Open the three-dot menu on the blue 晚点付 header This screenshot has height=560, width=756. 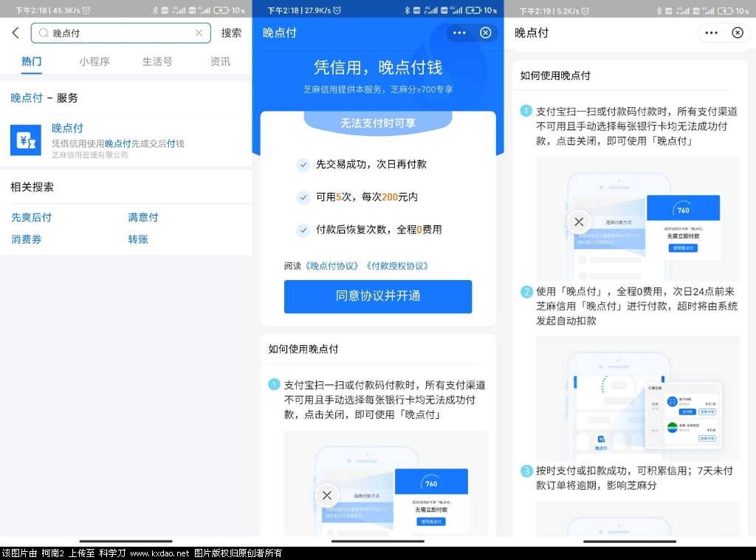click(459, 33)
